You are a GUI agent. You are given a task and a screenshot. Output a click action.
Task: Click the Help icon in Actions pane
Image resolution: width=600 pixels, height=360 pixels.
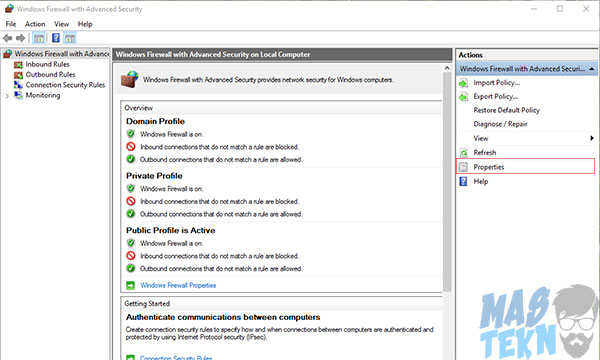pyautogui.click(x=463, y=181)
